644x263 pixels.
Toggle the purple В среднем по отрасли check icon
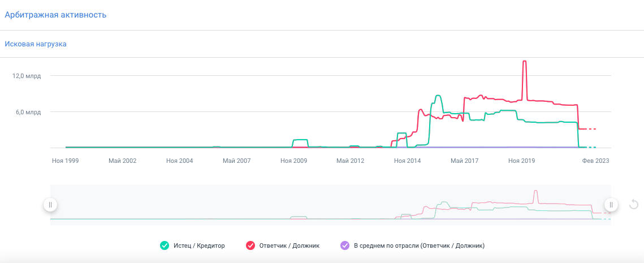tap(344, 245)
